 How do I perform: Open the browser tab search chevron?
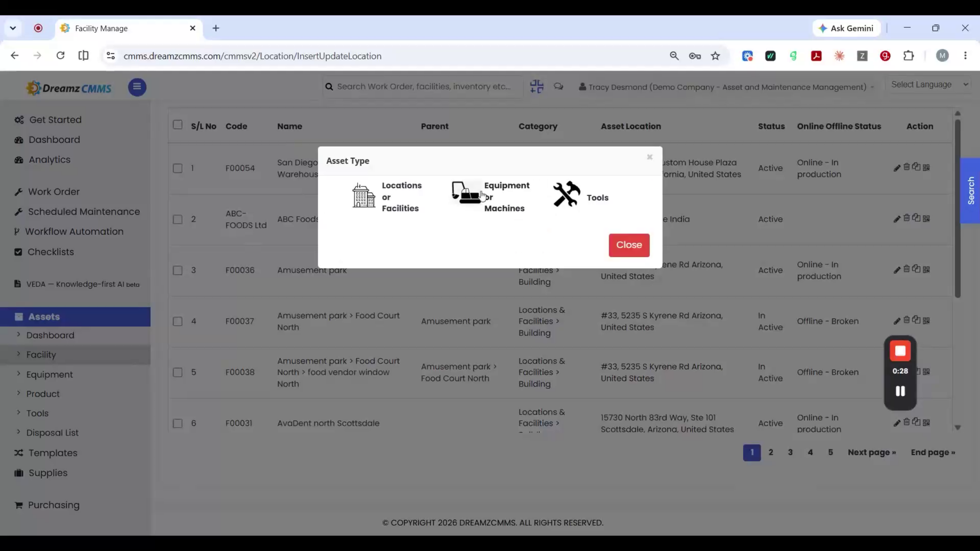coord(13,28)
